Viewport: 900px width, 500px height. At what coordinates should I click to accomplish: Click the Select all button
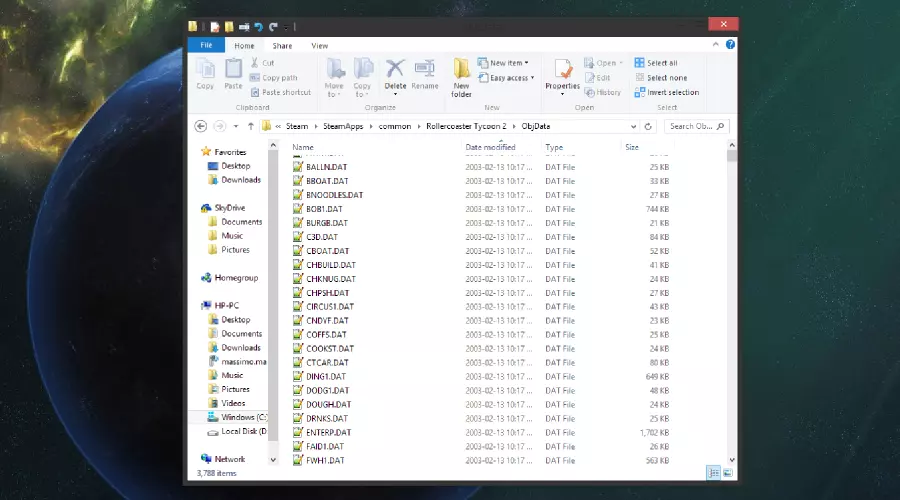click(x=661, y=63)
